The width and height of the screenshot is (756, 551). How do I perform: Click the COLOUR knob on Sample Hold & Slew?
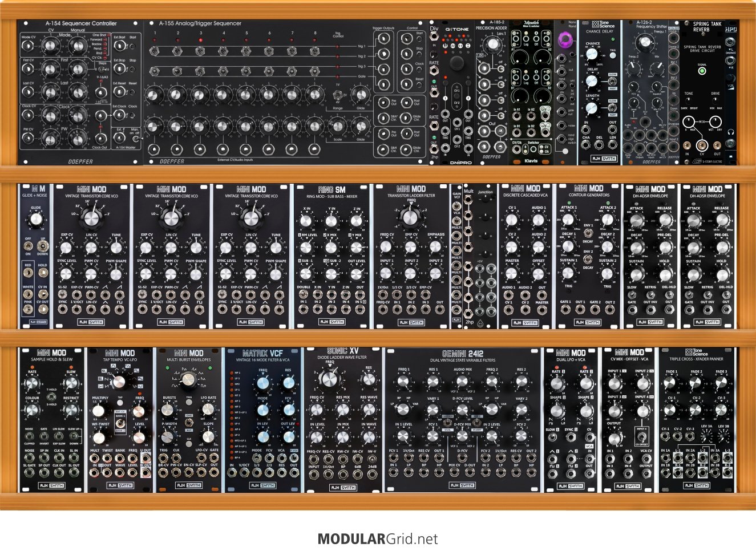point(31,410)
